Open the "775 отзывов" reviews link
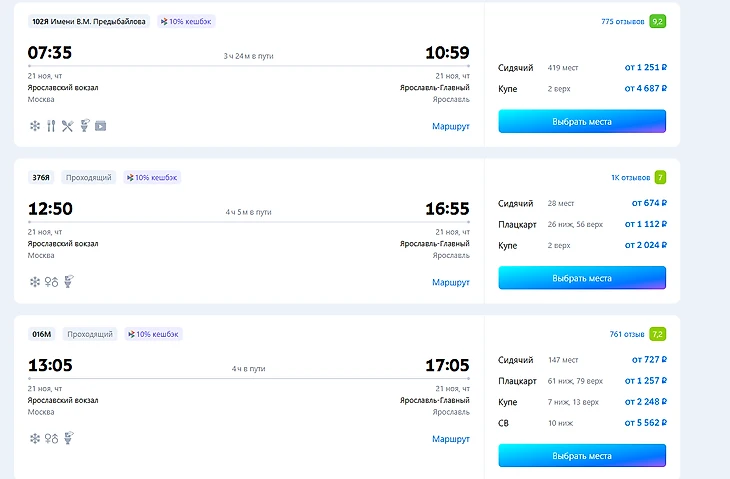730x479 pixels. [621, 21]
